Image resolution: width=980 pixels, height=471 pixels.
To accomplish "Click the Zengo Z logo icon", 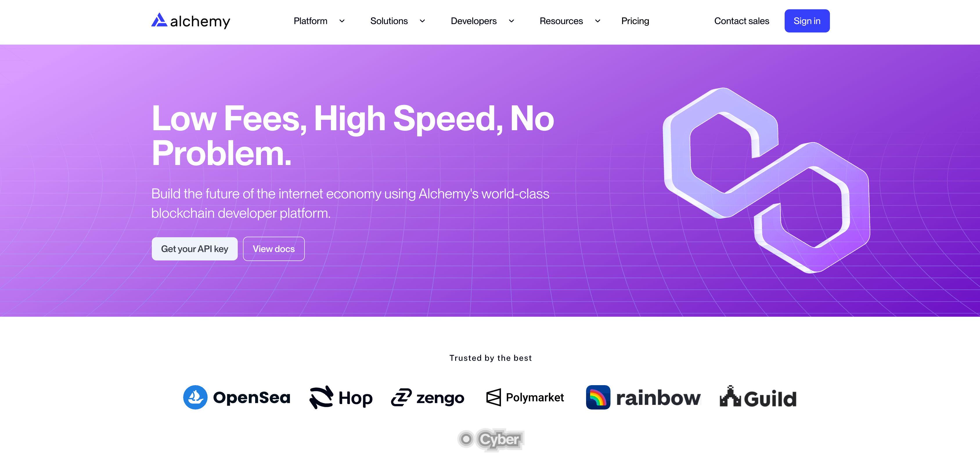I will click(x=401, y=397).
